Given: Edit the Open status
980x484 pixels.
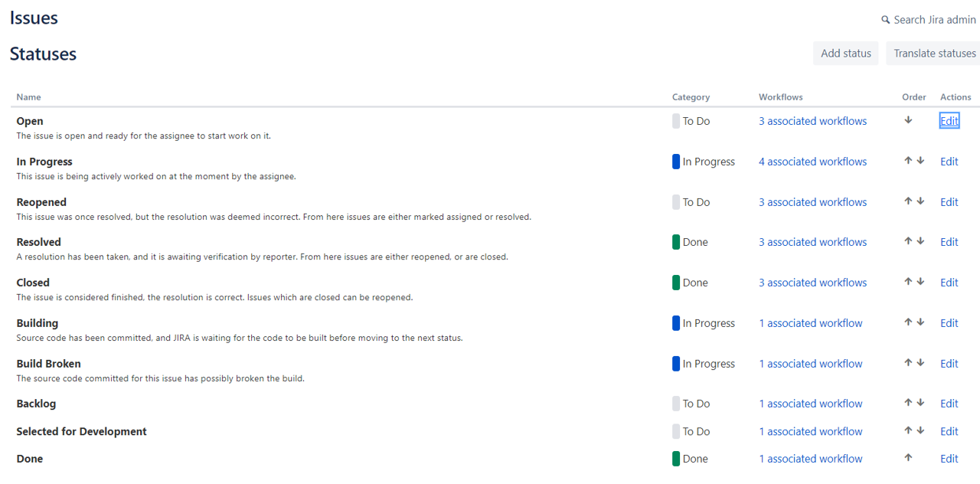Looking at the screenshot, I should coord(949,120).
